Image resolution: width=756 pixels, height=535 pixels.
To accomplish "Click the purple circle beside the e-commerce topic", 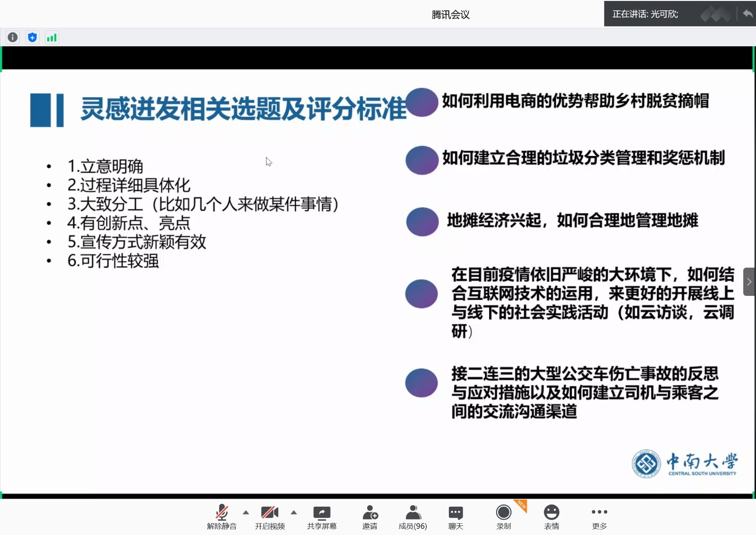I will pos(422,102).
